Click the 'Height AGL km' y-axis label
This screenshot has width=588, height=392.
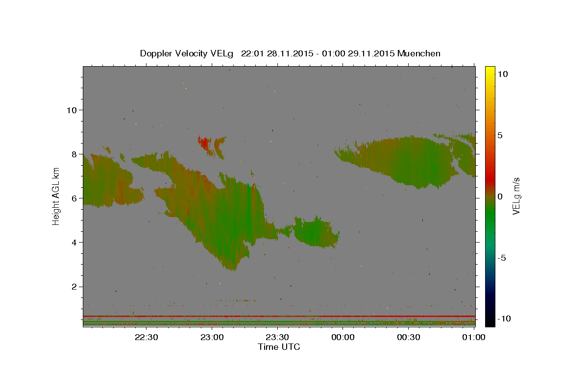pos(56,196)
